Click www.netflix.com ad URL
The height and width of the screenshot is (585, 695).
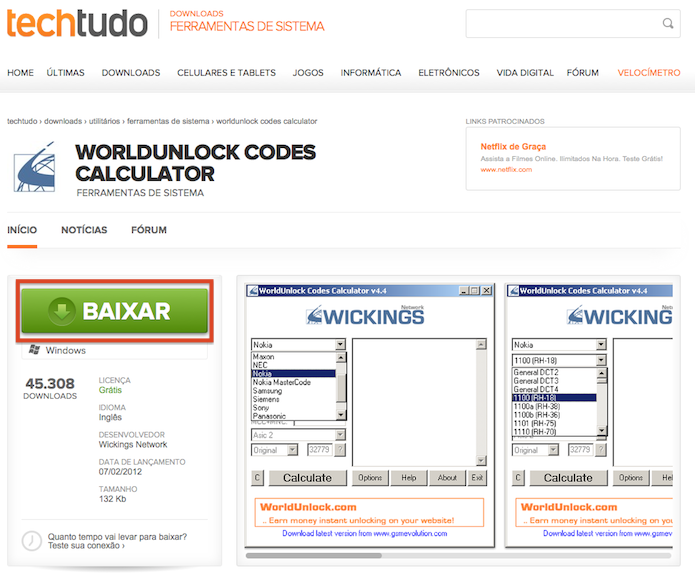pos(506,170)
